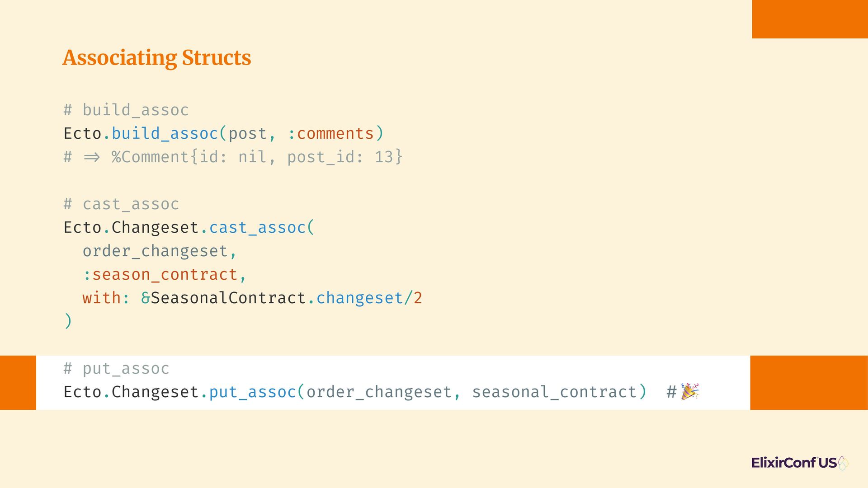Click the Ecto.build_assoc function call
The width and height of the screenshot is (868, 488).
223,133
